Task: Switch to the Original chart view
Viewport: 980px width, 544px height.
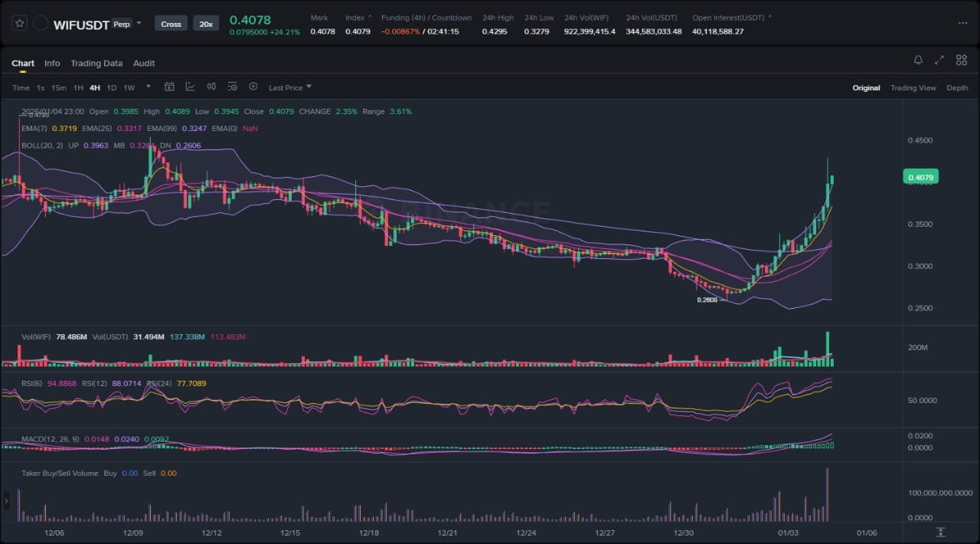Action: (x=866, y=87)
